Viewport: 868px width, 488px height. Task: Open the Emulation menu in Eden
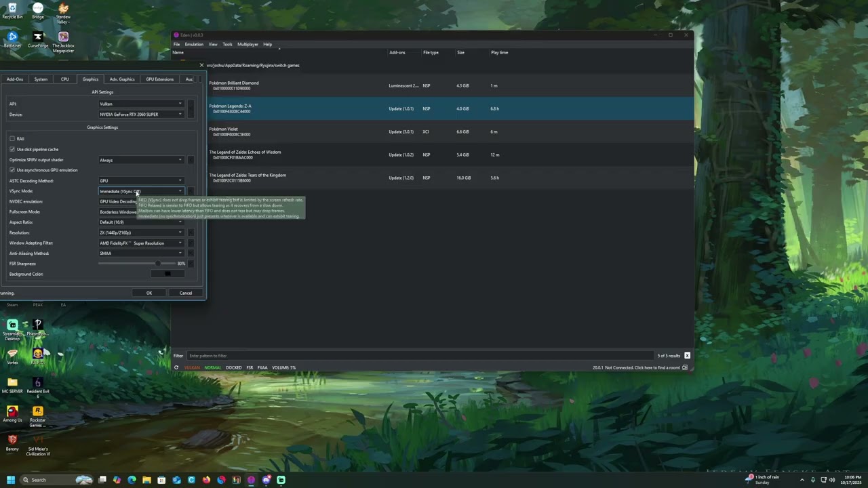click(194, 45)
